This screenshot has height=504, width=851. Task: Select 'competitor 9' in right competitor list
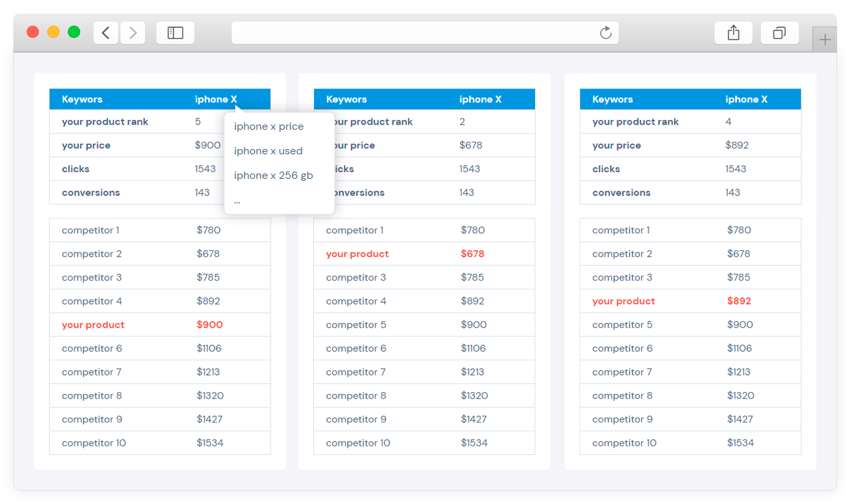[623, 419]
